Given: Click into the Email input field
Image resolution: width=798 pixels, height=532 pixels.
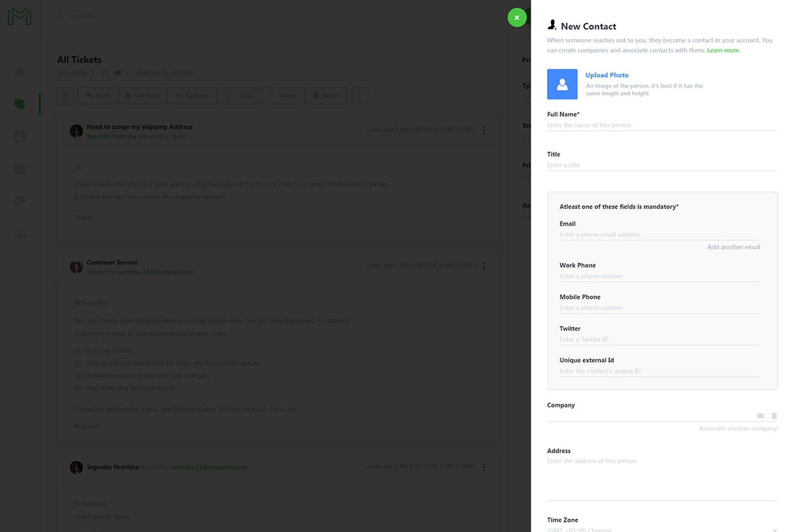Looking at the screenshot, I should 659,235.
